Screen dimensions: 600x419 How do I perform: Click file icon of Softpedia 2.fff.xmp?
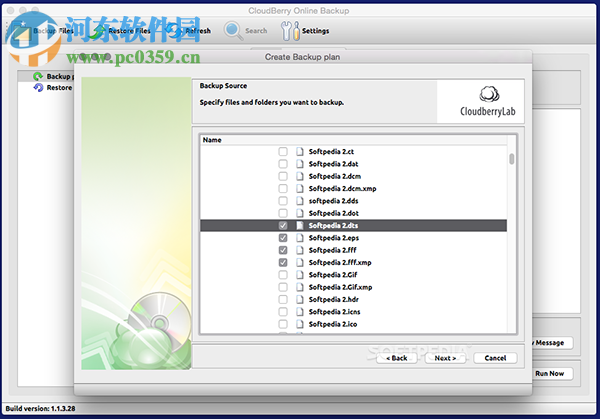pos(300,262)
